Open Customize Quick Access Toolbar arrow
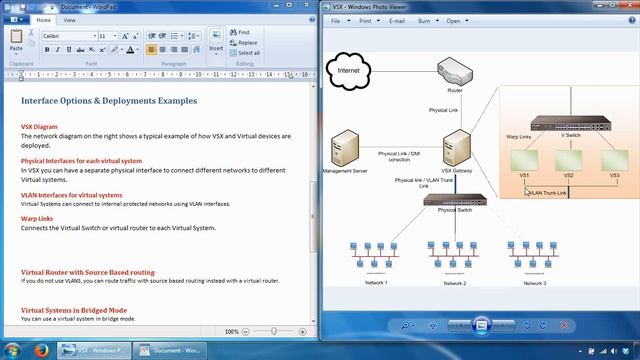The height and width of the screenshot is (360, 640). click(x=52, y=8)
